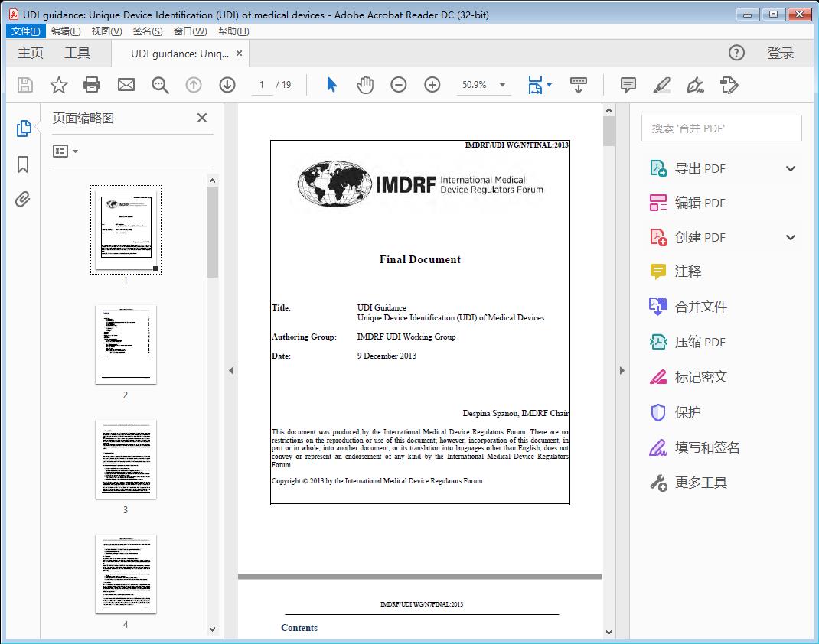819x644 pixels.
Task: Select the page 2 thumbnail
Action: point(126,344)
